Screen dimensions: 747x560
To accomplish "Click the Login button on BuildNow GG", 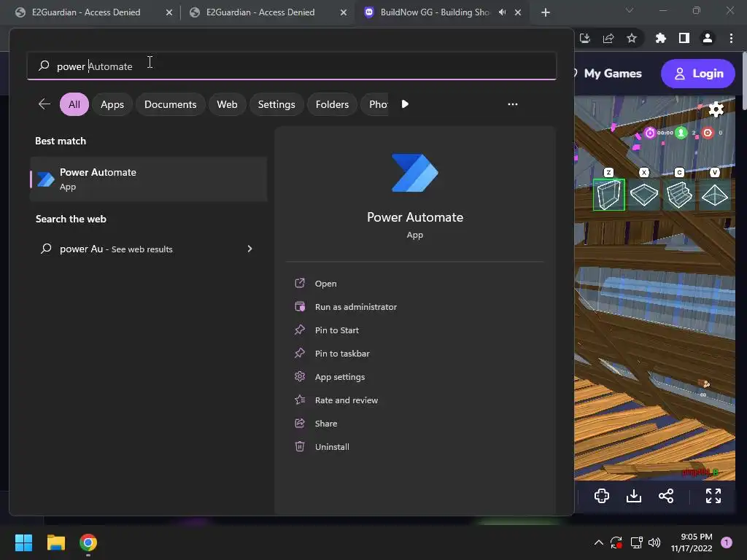I will tap(698, 74).
